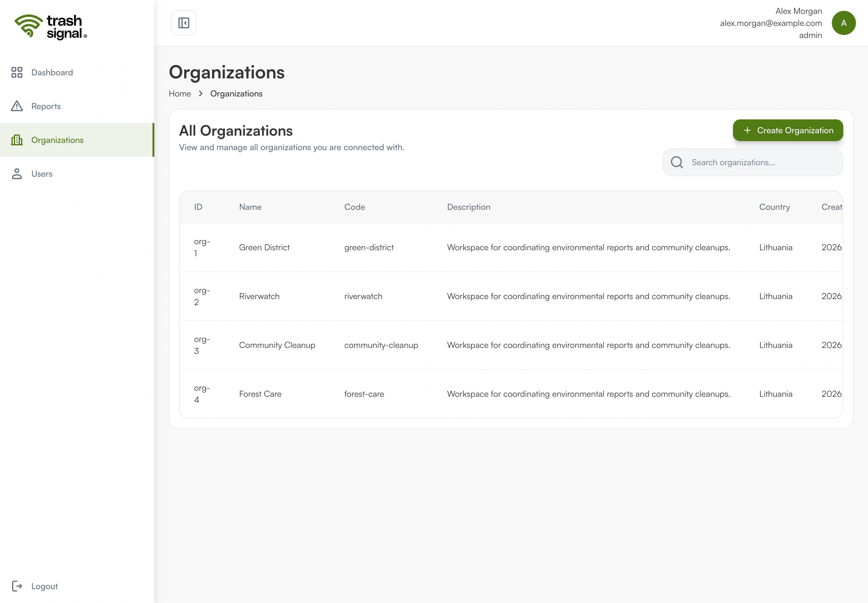This screenshot has height=603, width=868.
Task: Open the Users sidebar item
Action: [77, 174]
